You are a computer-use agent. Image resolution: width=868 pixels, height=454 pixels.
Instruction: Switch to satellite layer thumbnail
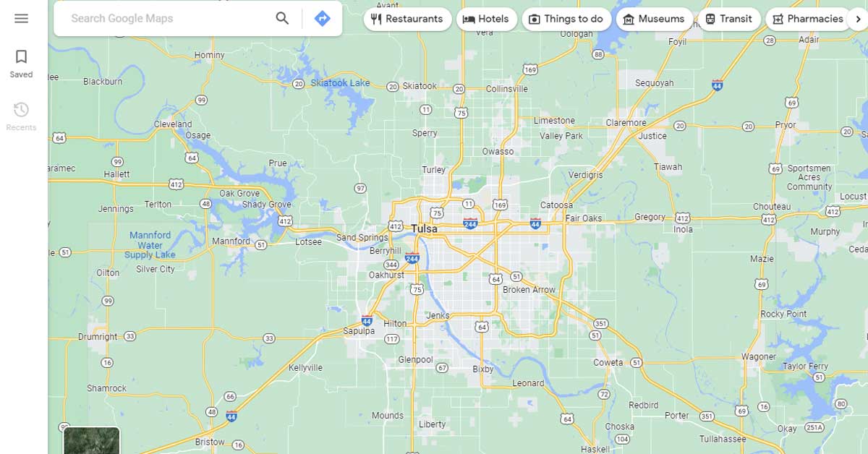(x=92, y=440)
